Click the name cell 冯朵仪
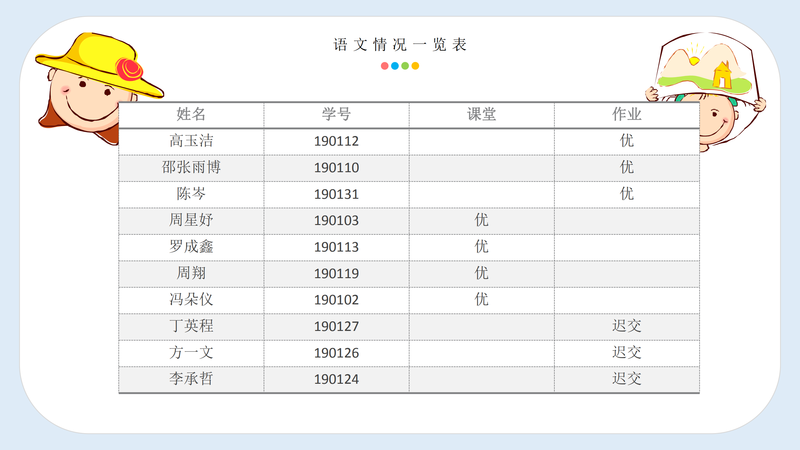800x450 pixels. click(191, 299)
